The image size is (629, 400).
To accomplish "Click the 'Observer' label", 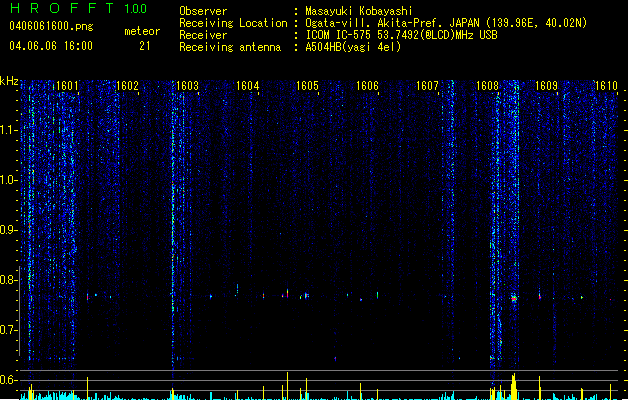I will click(203, 11).
